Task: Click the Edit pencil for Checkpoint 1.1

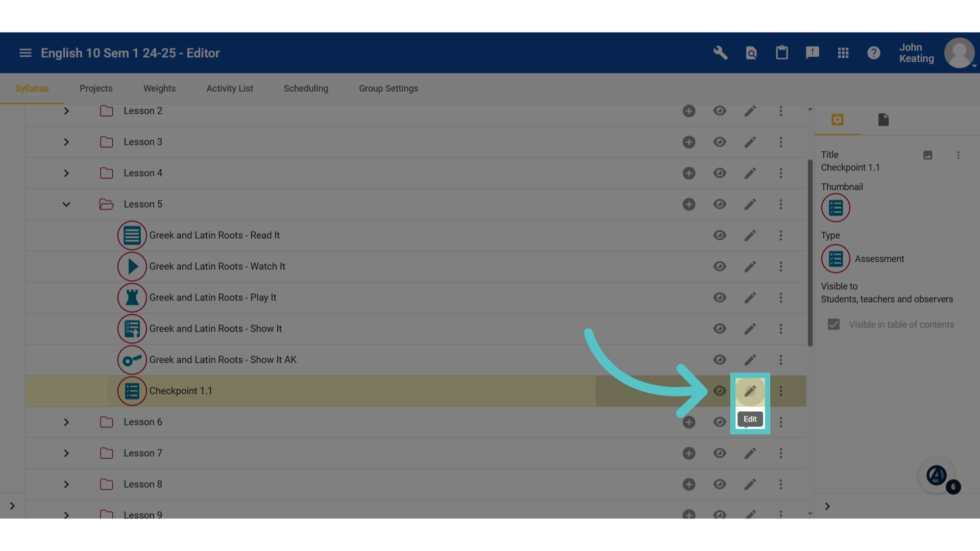Action: click(x=750, y=391)
